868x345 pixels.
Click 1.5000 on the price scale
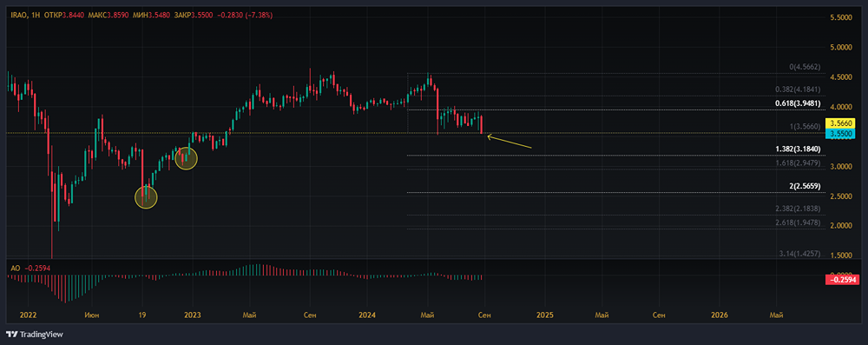point(841,255)
